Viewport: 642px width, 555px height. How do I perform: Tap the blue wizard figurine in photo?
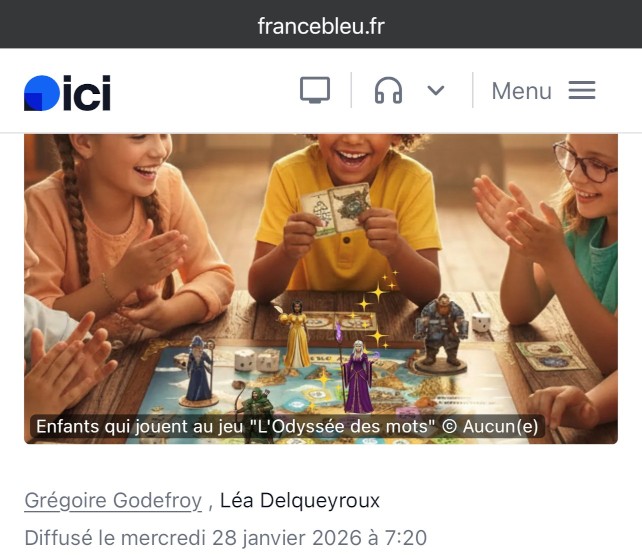pyautogui.click(x=199, y=372)
